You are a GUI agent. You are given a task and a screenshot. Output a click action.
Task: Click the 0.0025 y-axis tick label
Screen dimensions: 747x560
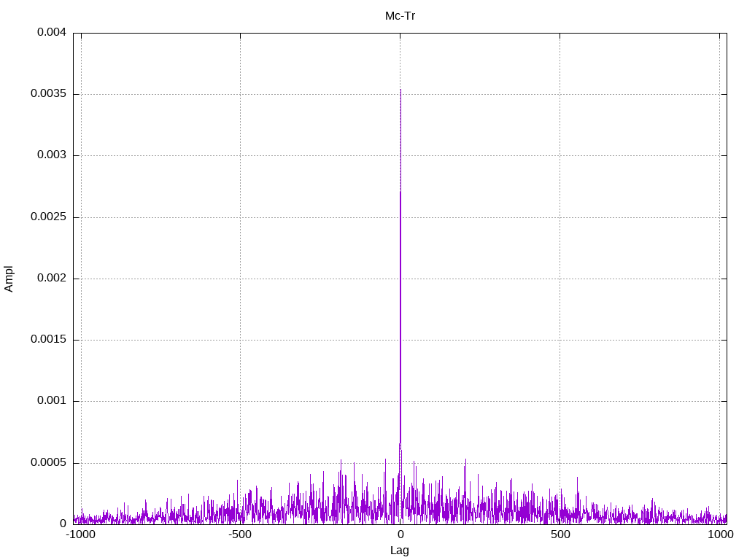point(48,217)
